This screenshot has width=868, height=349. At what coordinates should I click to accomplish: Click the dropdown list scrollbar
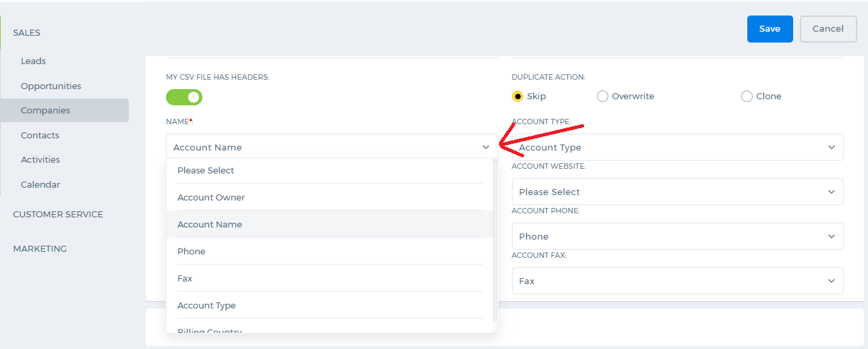pos(495,240)
